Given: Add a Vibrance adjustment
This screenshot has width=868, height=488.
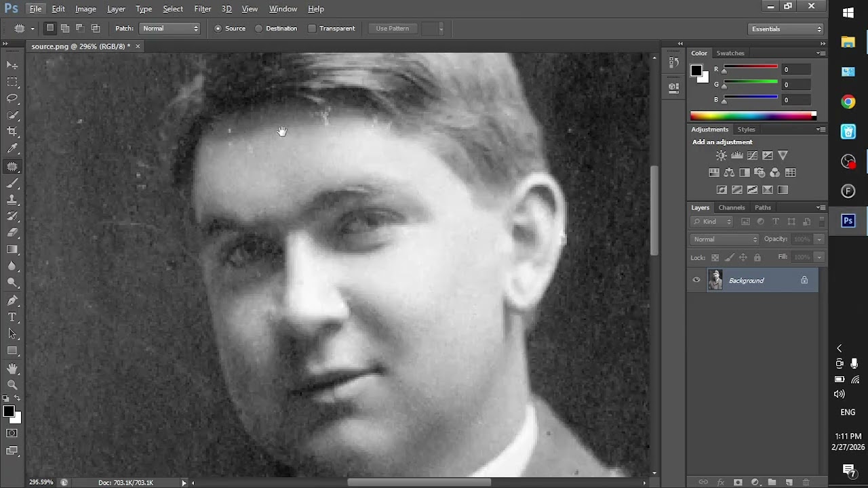Looking at the screenshot, I should pyautogui.click(x=783, y=156).
